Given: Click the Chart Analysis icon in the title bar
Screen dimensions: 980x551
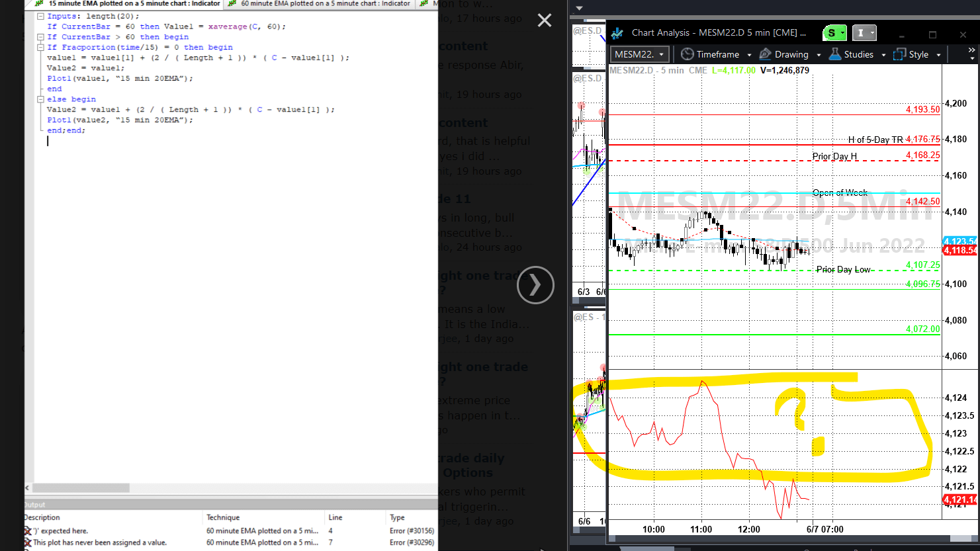Looking at the screenshot, I should click(x=617, y=33).
